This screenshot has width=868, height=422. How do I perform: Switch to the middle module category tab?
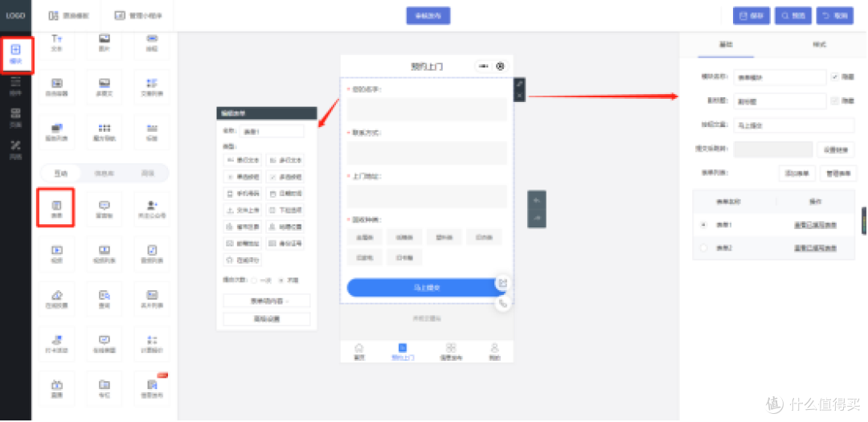(x=104, y=174)
